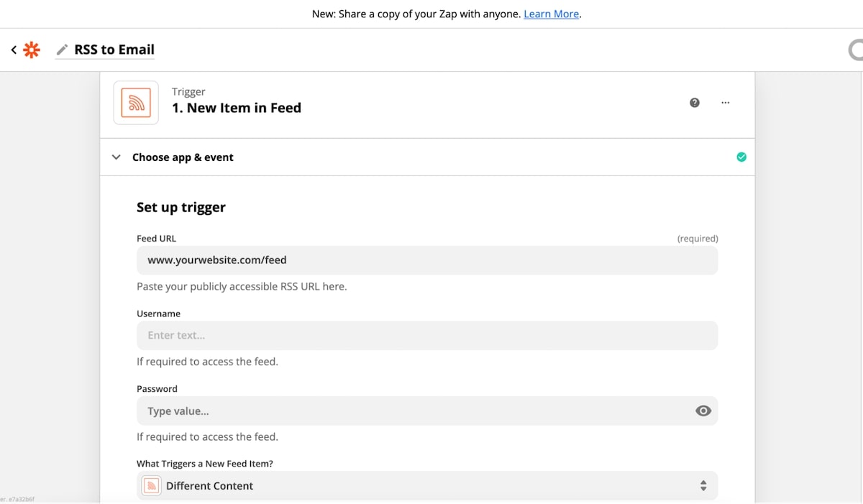Click the small RSS icon in the Different Content field
Screen dimensions: 863x504
[152, 486]
